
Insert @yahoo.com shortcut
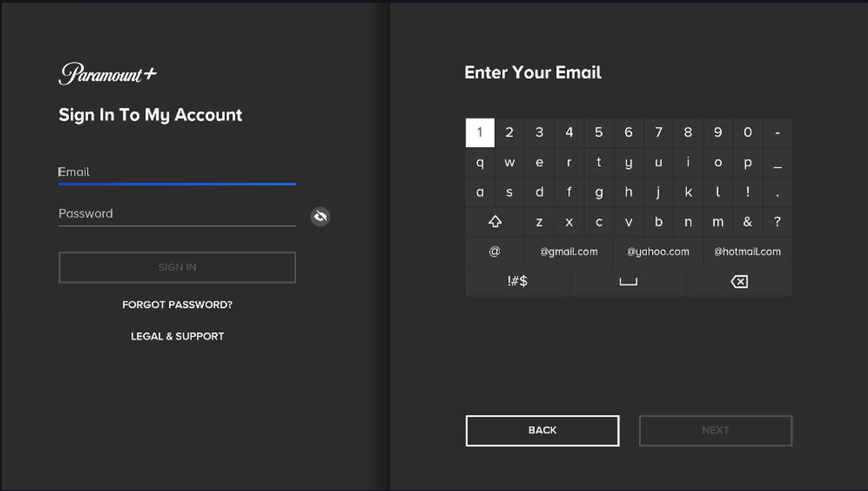(x=658, y=252)
